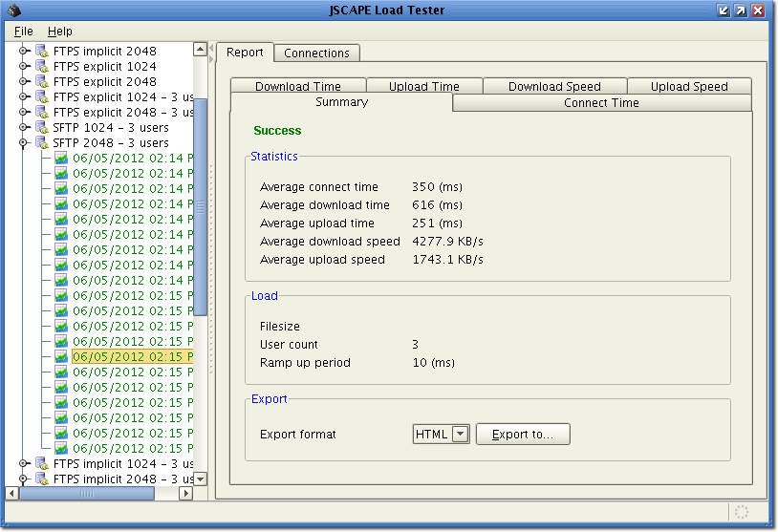
Task: Click icon beside FTPS implicit 2048 - 3 us
Action: (x=42, y=479)
